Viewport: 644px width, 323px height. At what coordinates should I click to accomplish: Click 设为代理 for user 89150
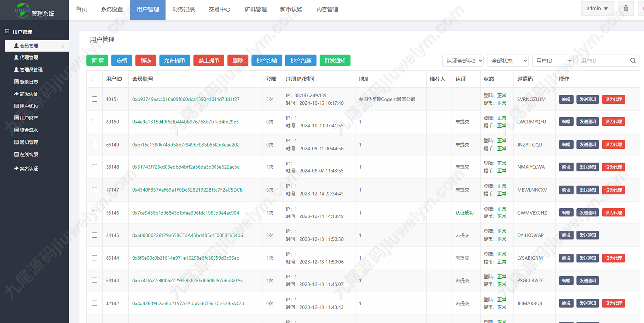613,122
